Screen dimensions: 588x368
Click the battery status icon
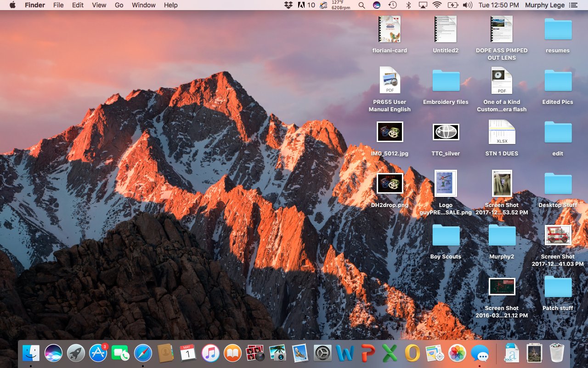[x=452, y=5]
